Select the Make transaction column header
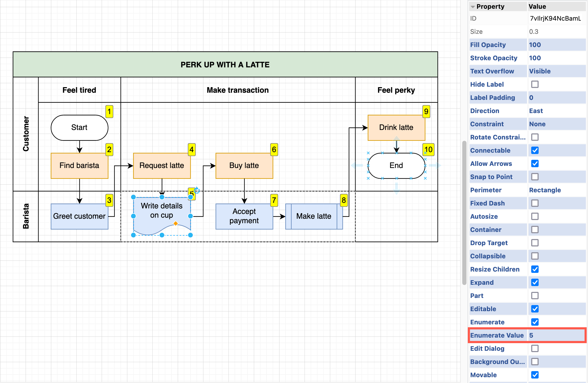The width and height of the screenshot is (588, 383). (237, 90)
